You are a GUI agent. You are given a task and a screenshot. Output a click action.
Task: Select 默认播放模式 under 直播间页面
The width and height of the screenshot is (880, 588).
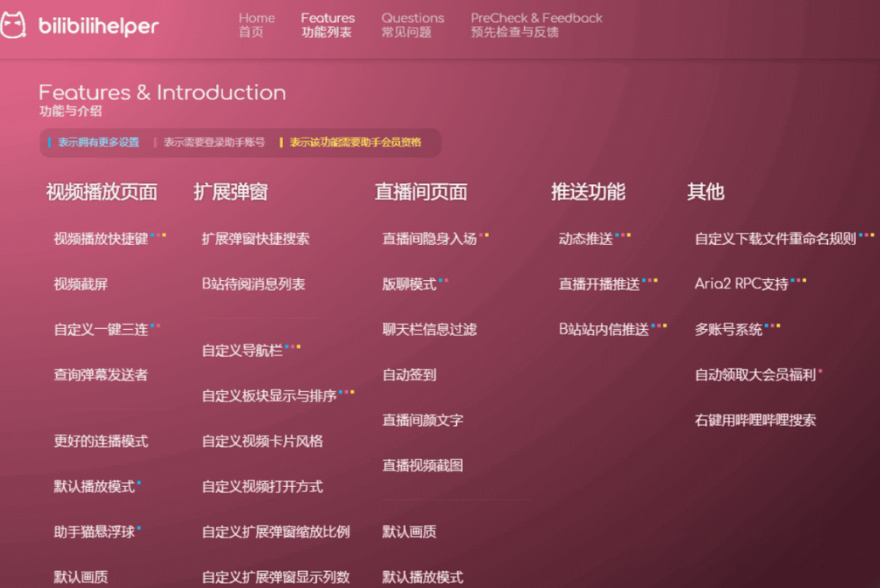click(423, 577)
